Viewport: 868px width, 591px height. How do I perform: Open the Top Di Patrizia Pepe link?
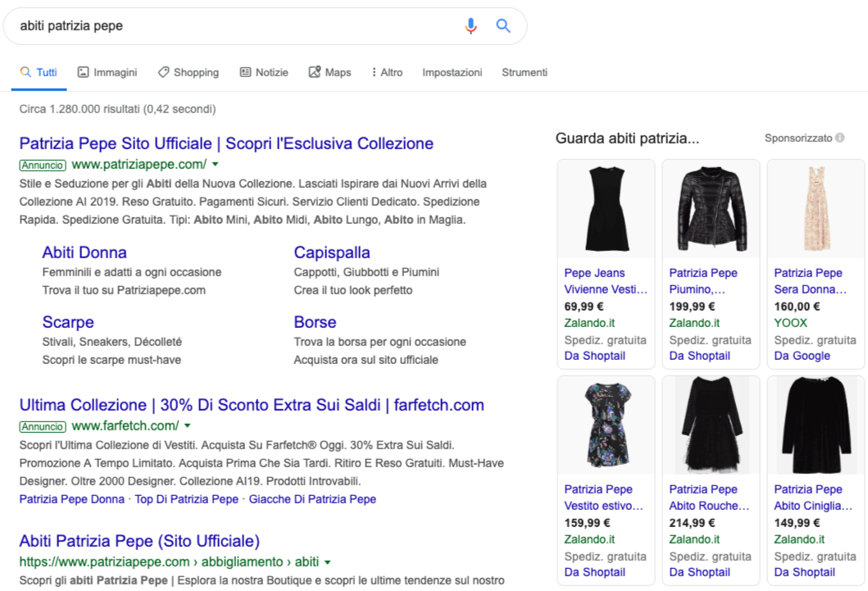[187, 499]
